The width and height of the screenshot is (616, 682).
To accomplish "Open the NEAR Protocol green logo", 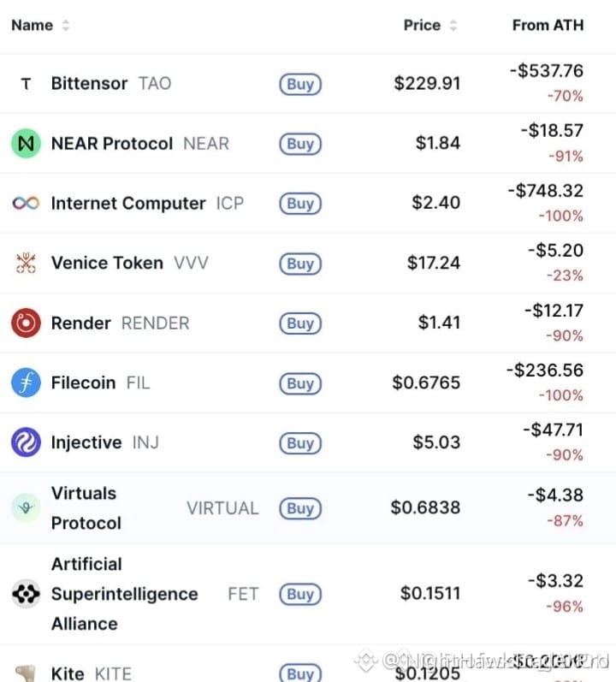I will click(x=26, y=144).
